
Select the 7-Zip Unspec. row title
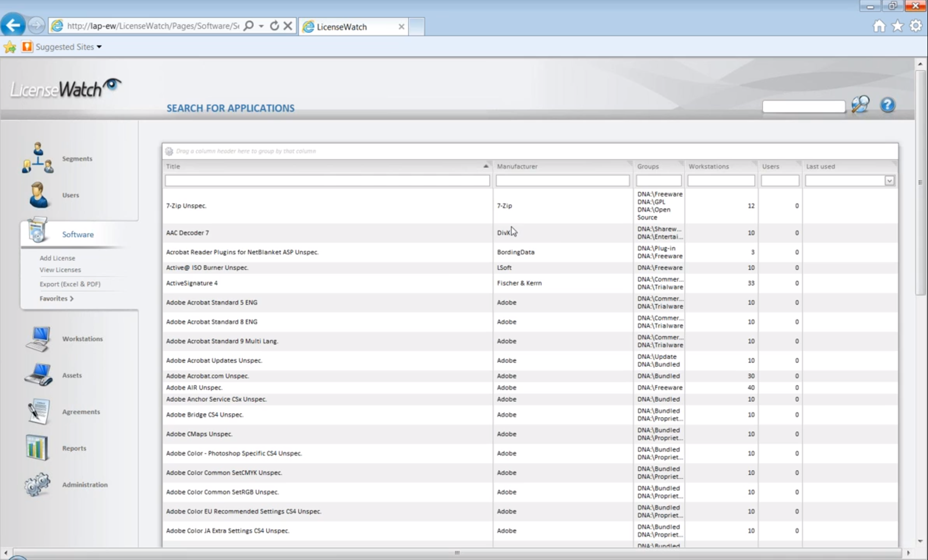pos(186,206)
